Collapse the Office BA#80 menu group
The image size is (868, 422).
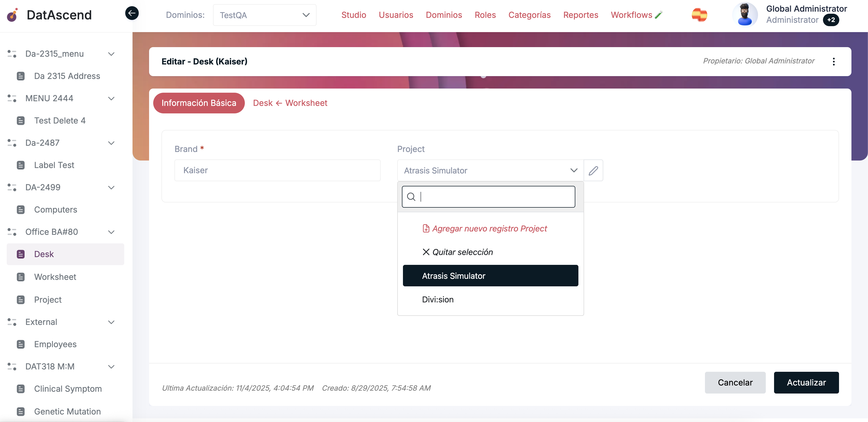pyautogui.click(x=111, y=232)
